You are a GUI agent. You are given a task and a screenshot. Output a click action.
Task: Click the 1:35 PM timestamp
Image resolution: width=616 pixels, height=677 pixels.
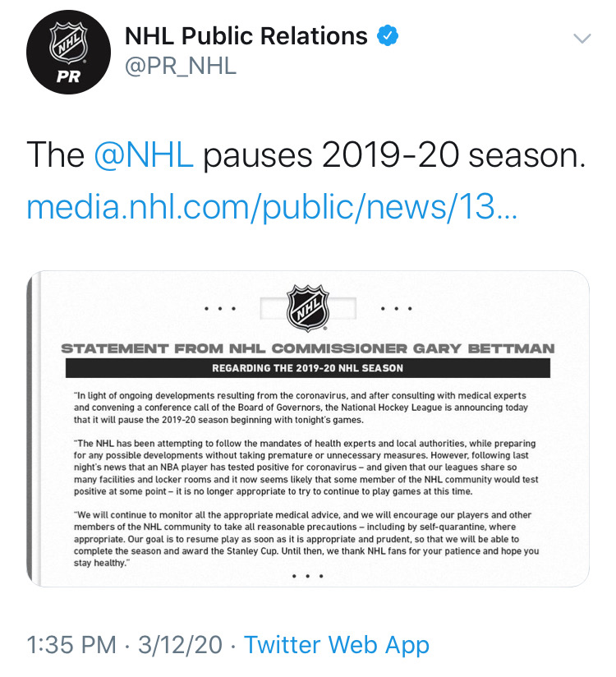point(71,645)
